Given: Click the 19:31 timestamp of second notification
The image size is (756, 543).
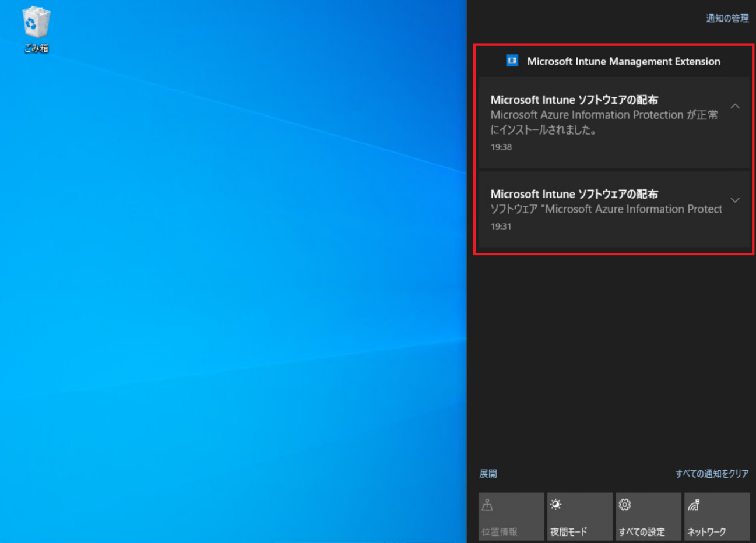Looking at the screenshot, I should coord(501,226).
